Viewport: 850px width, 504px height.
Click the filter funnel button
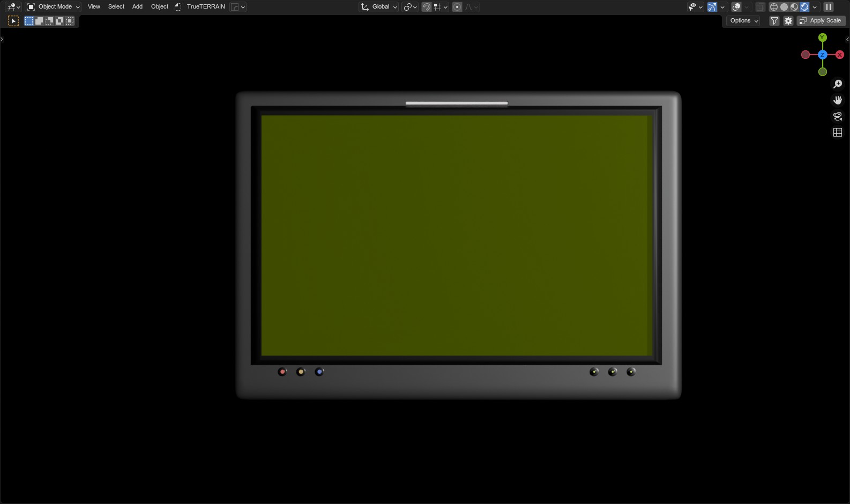tap(774, 21)
